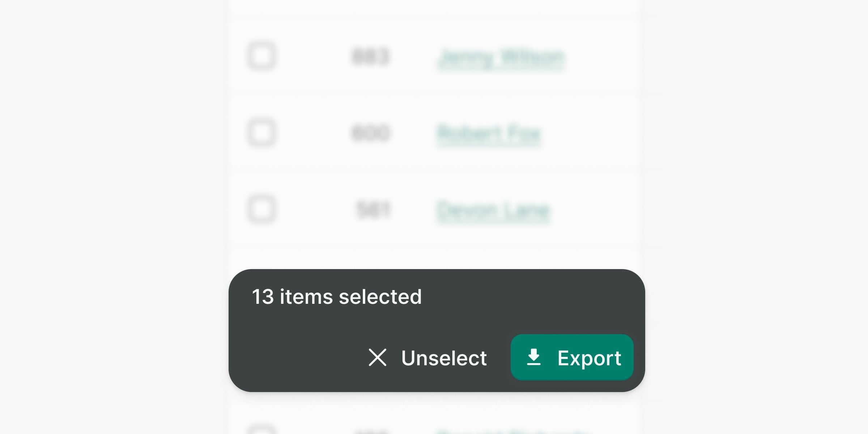Image resolution: width=868 pixels, height=434 pixels.
Task: Toggle the partially visible bottom row checkbox
Action: coord(261,430)
